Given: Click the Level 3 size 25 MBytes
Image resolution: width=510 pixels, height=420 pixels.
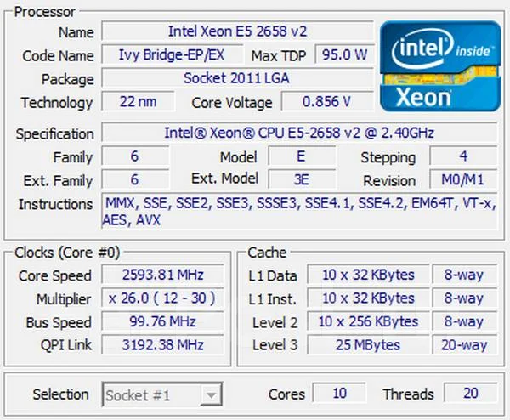Looking at the screenshot, I should (368, 345).
